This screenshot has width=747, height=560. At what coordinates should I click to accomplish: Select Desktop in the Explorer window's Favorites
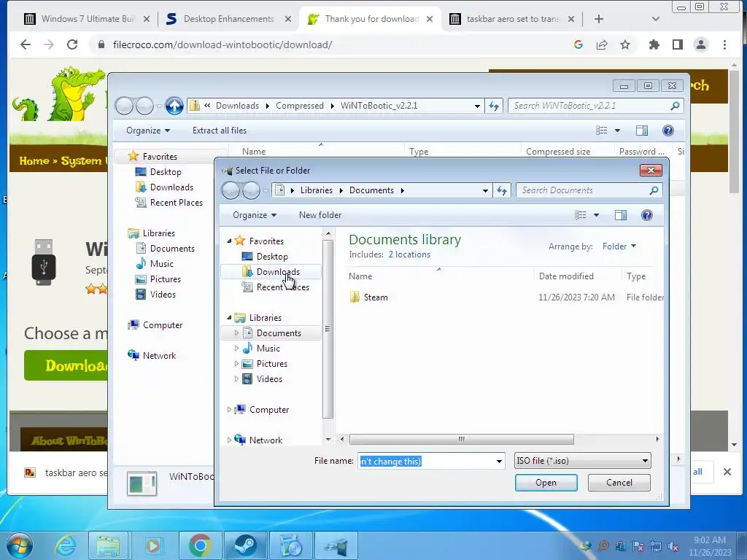[x=166, y=172]
